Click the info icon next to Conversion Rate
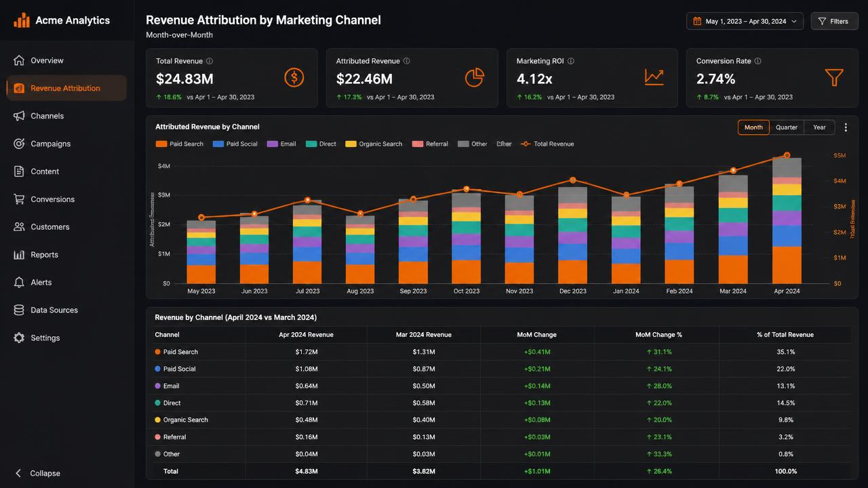The image size is (868, 488). tap(758, 61)
